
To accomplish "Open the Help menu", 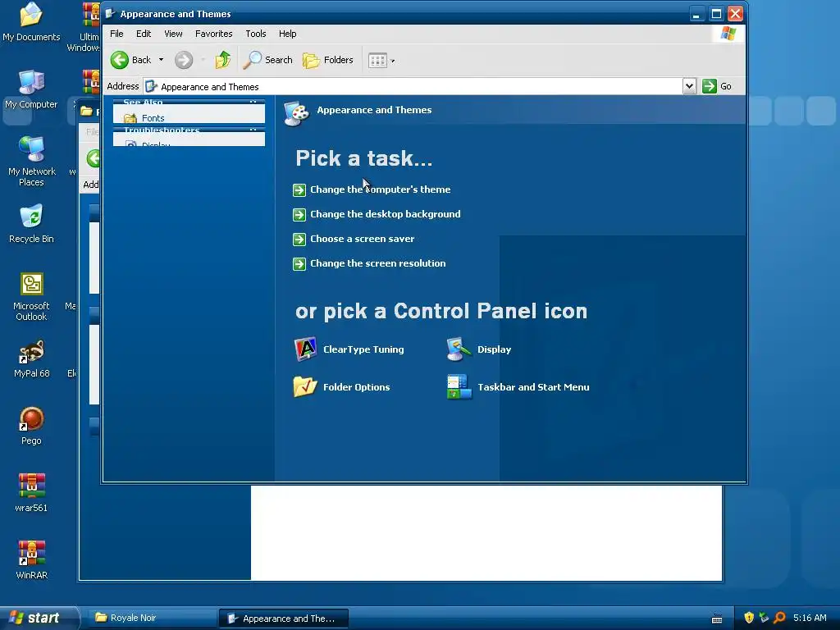I will click(x=287, y=34).
